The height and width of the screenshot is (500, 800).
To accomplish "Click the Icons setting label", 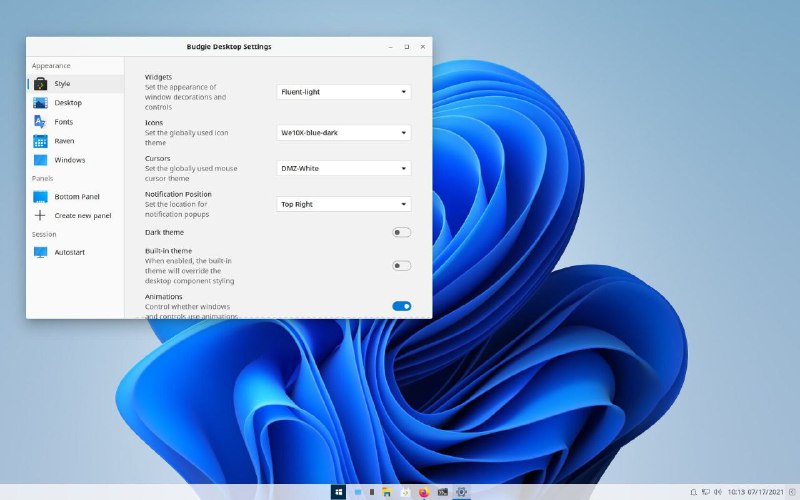I will pyautogui.click(x=154, y=122).
